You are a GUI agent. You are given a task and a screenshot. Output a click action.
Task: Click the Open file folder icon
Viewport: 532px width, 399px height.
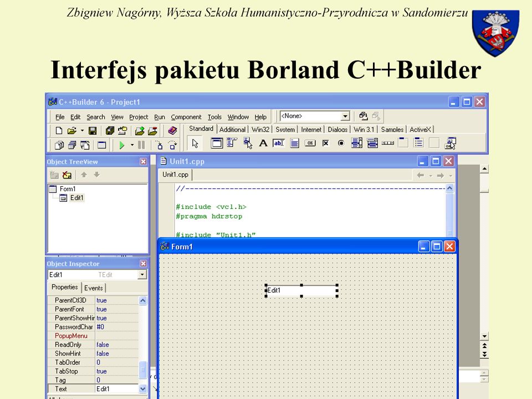click(x=71, y=131)
